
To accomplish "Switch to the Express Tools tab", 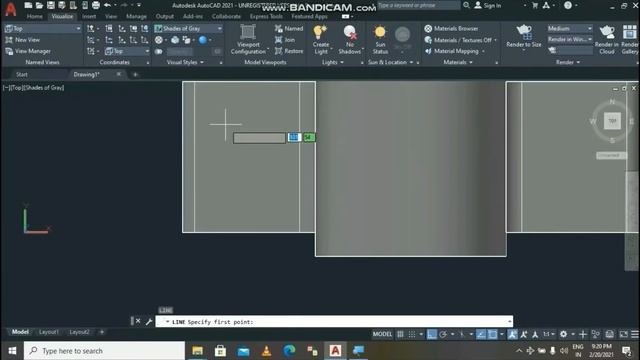I will pyautogui.click(x=266, y=17).
